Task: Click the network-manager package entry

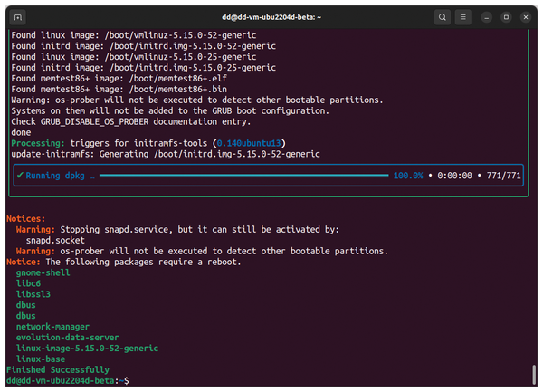Action: pyautogui.click(x=52, y=327)
